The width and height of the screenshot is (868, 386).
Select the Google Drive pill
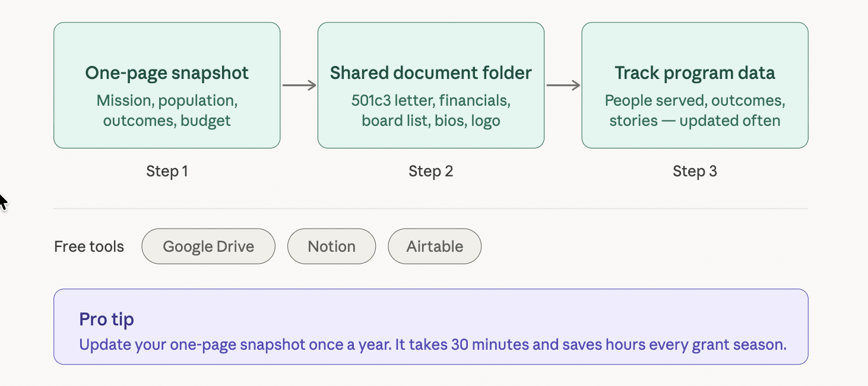(208, 246)
